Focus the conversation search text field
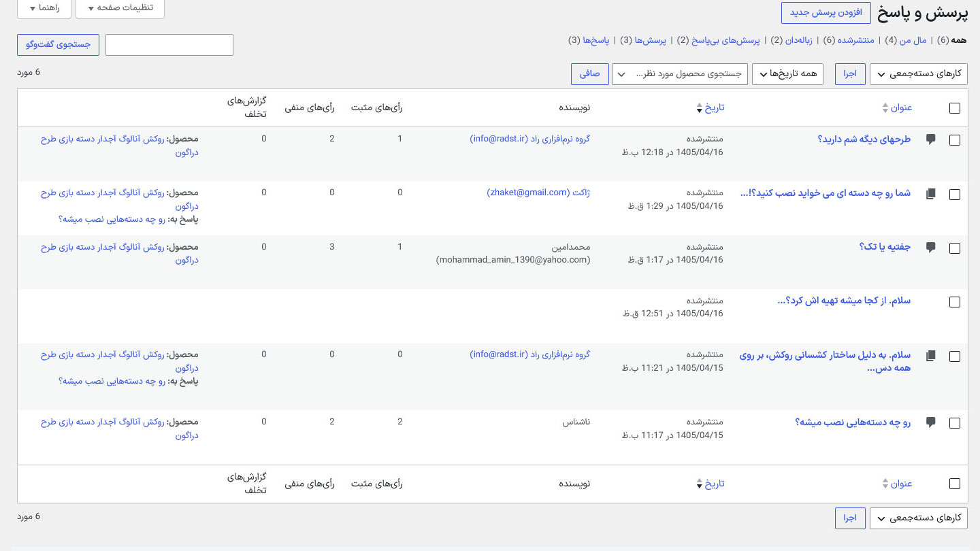980x551 pixels. point(169,45)
